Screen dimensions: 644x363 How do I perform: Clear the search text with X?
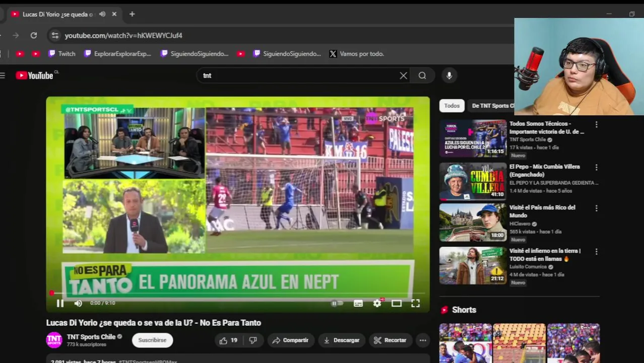point(404,76)
